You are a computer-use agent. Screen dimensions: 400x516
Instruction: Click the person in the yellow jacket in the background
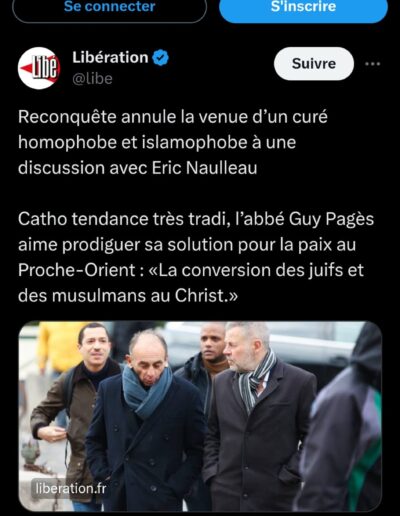click(57, 347)
